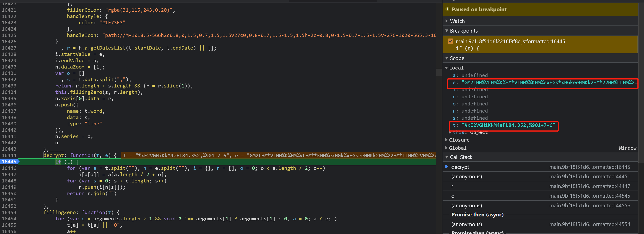Click local variable a: undefined
This screenshot has width=644, height=234.
click(x=470, y=75)
